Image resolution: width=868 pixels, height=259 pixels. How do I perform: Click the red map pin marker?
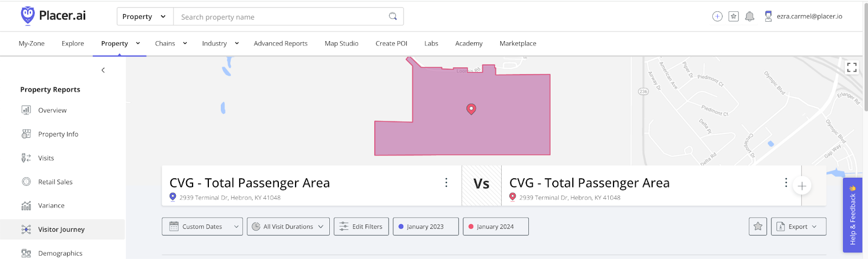tap(471, 109)
